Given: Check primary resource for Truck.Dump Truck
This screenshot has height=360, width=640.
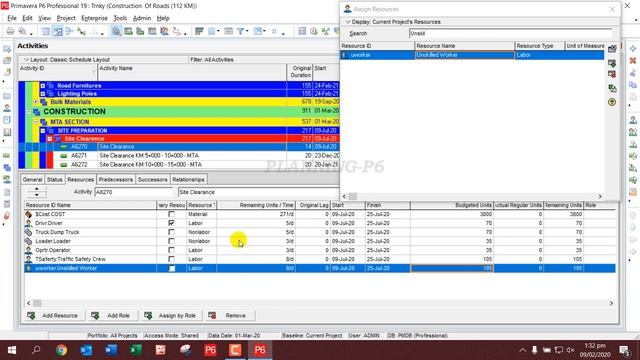Looking at the screenshot, I should (x=171, y=232).
